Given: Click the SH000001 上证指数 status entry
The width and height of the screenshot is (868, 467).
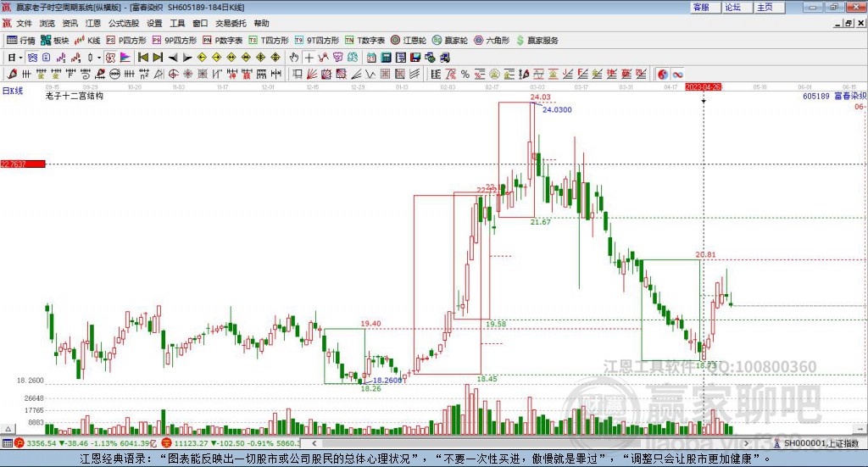Looking at the screenshot, I should (816, 443).
